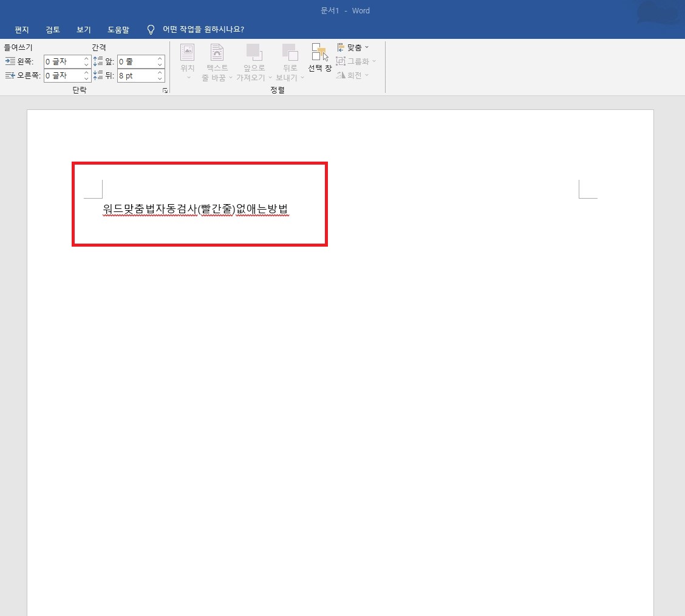Open the 보기 ribbon tab
Image resolution: width=685 pixels, height=616 pixels.
click(83, 30)
